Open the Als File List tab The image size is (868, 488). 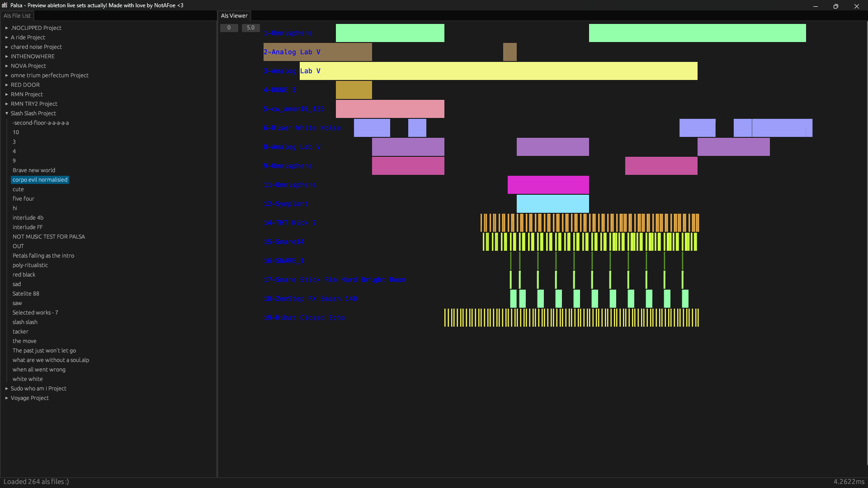click(x=17, y=16)
